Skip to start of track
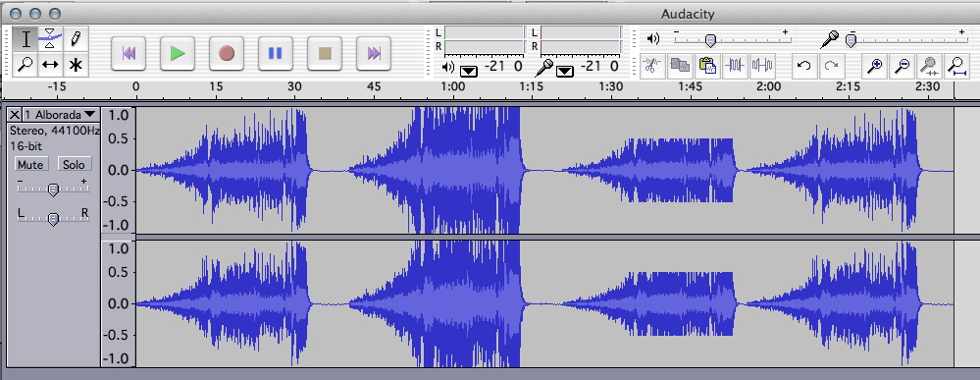 [x=129, y=53]
